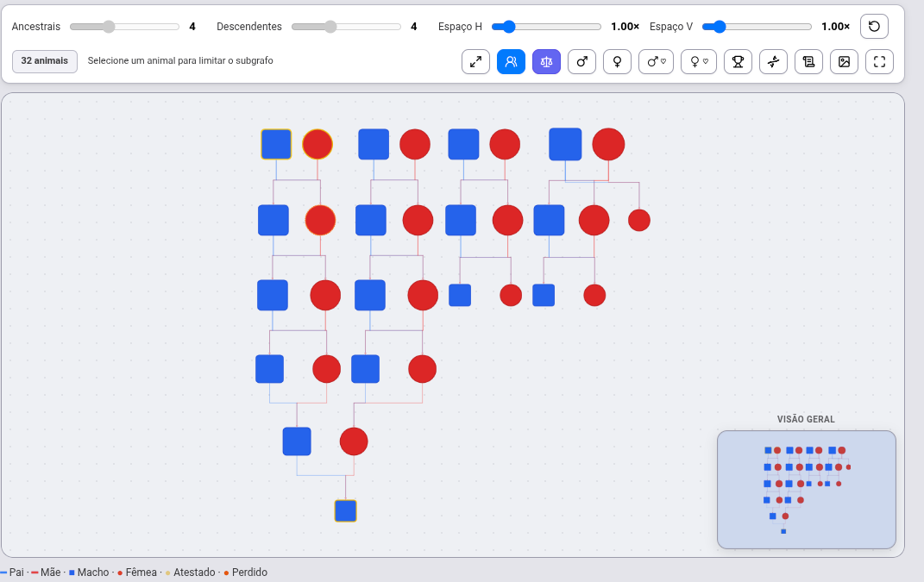Click the Ancestrais slider track
Image resolution: width=924 pixels, height=582 pixels.
pyautogui.click(x=124, y=27)
